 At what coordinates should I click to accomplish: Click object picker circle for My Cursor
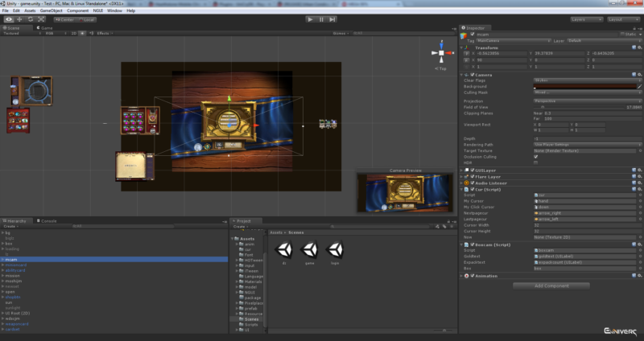(x=640, y=201)
